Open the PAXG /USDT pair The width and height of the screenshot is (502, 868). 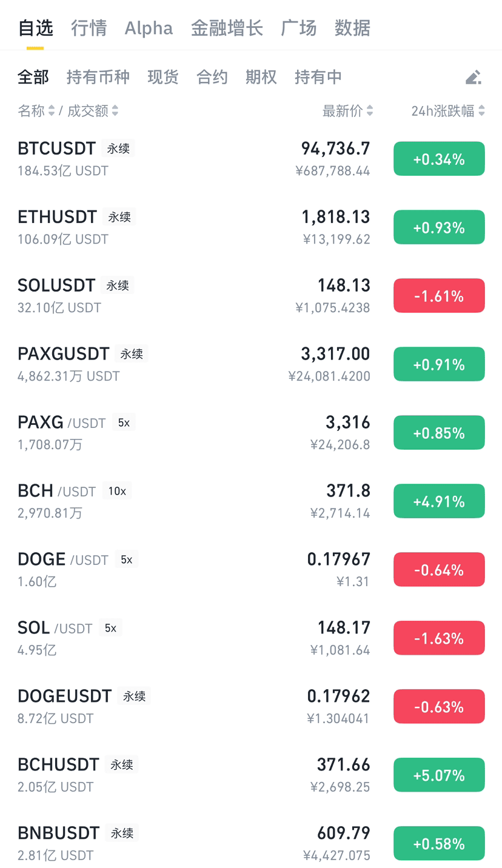pos(251,433)
